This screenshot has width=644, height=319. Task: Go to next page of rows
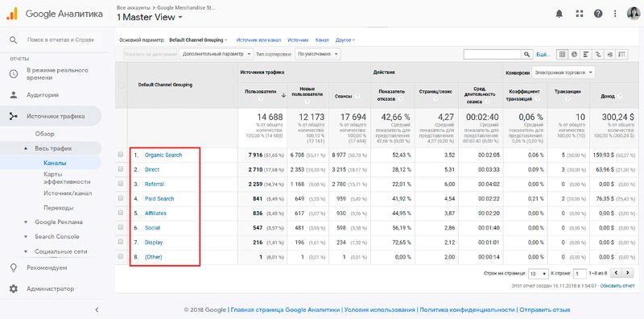coord(628,273)
